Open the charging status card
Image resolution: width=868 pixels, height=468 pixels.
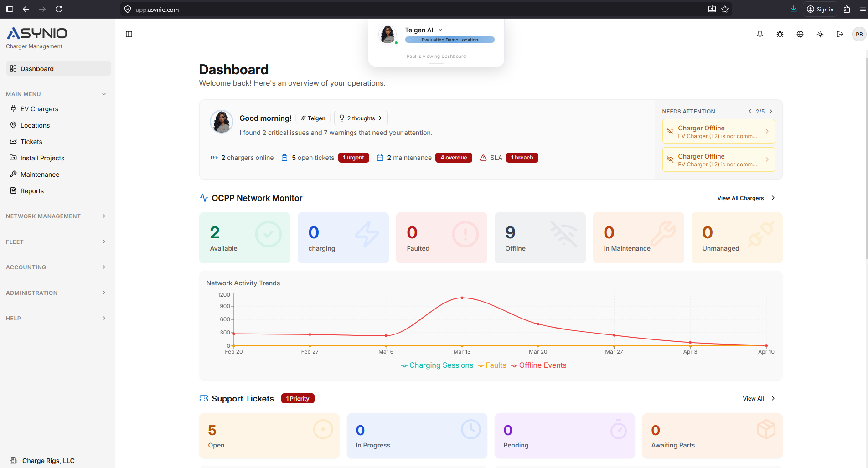(343, 238)
